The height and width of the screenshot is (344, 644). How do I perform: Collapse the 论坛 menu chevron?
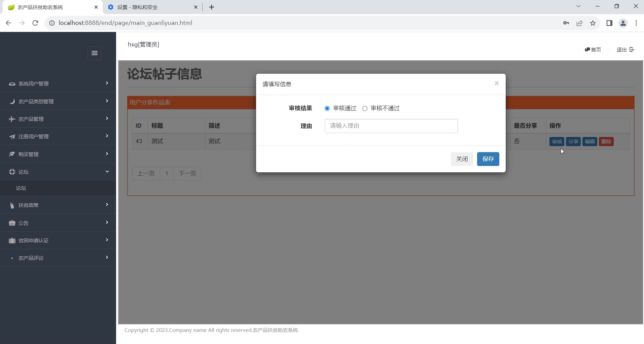(x=107, y=172)
